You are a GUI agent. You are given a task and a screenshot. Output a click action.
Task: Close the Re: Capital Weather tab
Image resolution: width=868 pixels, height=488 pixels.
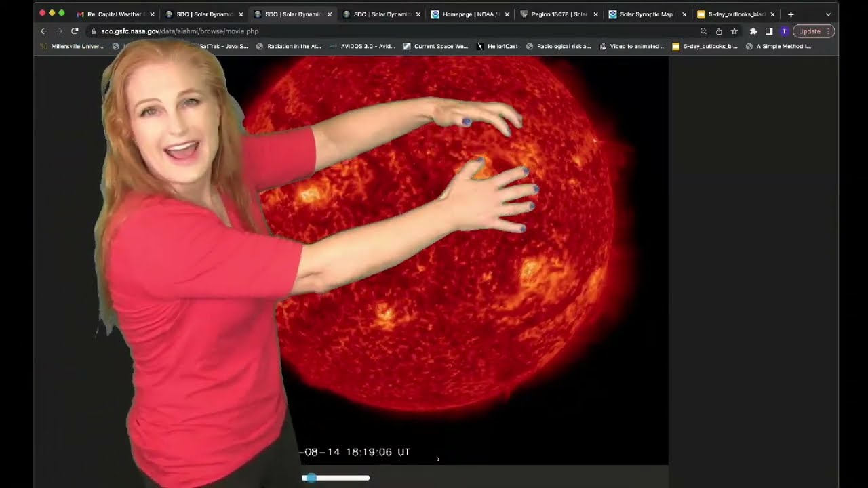pyautogui.click(x=152, y=14)
